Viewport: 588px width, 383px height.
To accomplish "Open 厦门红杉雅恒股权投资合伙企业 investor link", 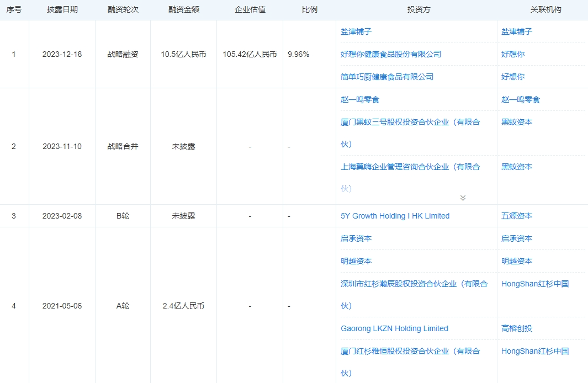I will tap(410, 361).
